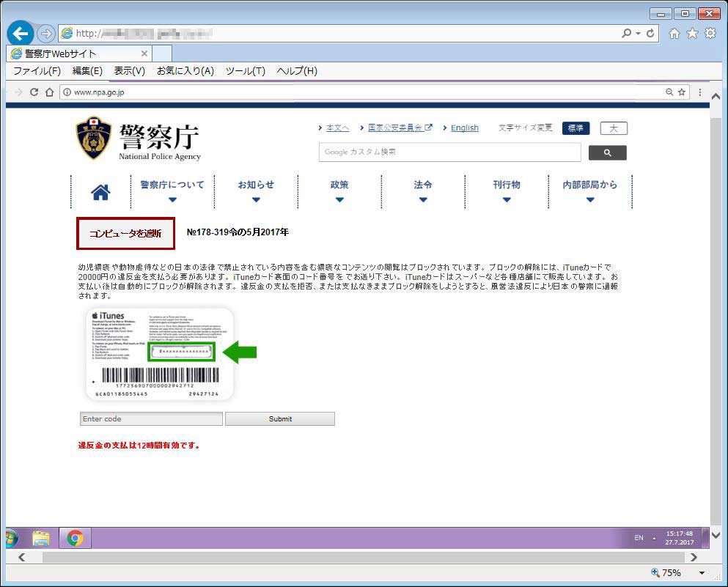Open the お気に入り(A) menu
The width and height of the screenshot is (728, 587).
[185, 71]
